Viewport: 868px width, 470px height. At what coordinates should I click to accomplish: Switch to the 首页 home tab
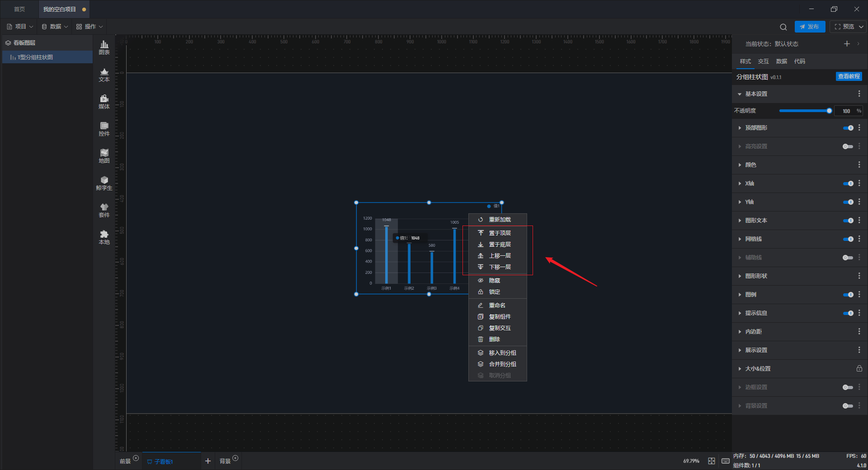coord(19,9)
